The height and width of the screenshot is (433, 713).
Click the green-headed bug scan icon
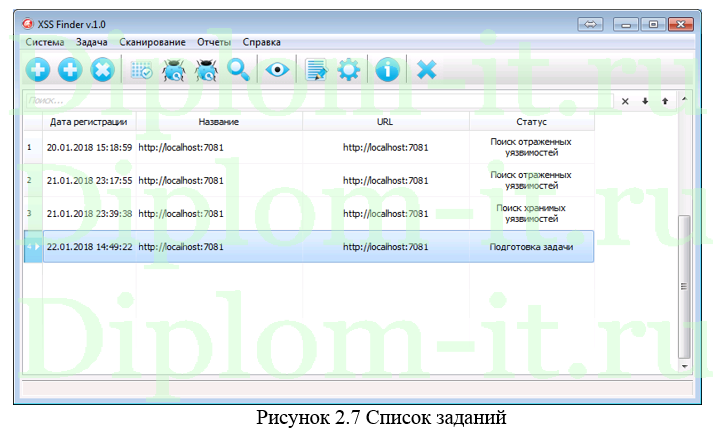pyautogui.click(x=174, y=70)
